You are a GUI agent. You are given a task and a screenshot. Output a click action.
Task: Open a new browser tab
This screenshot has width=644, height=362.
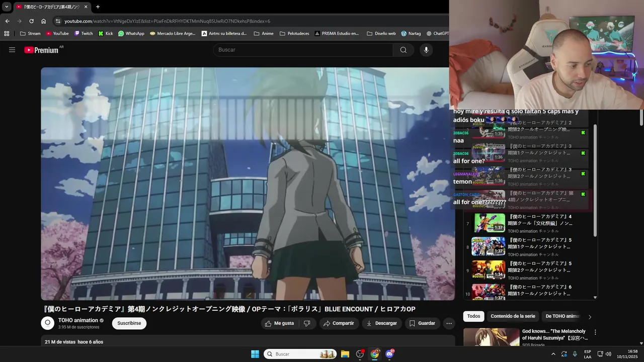[98, 7]
